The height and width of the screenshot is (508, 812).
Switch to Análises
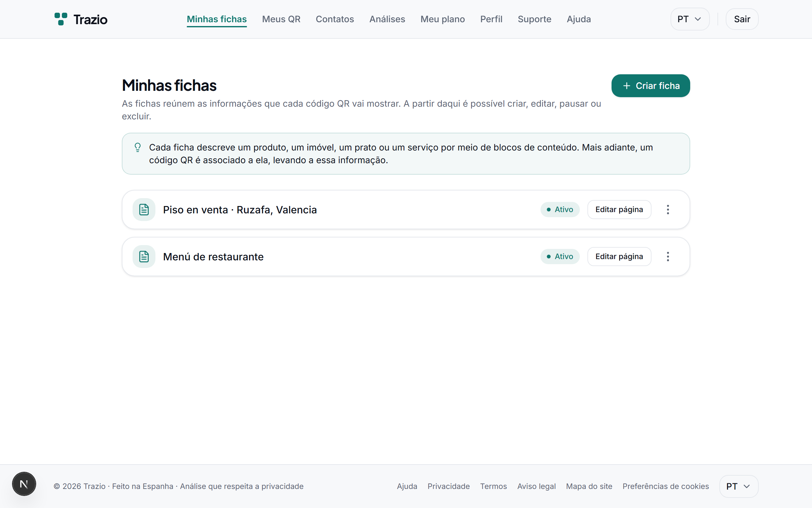pos(387,19)
